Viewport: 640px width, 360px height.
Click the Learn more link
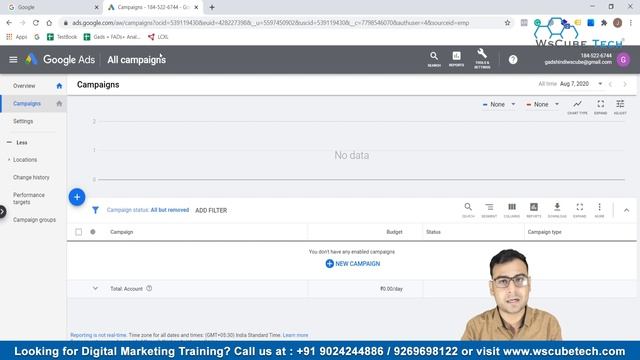pos(296,335)
